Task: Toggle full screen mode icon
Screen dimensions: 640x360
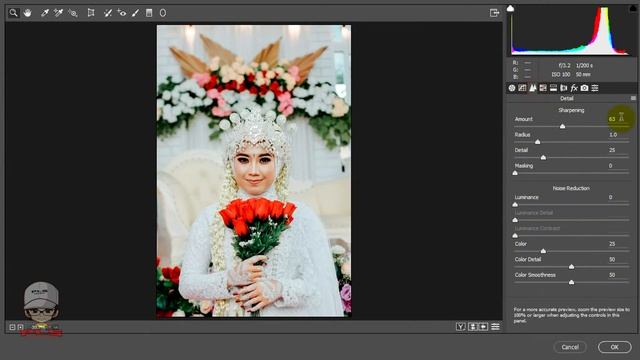Action: 494,13
